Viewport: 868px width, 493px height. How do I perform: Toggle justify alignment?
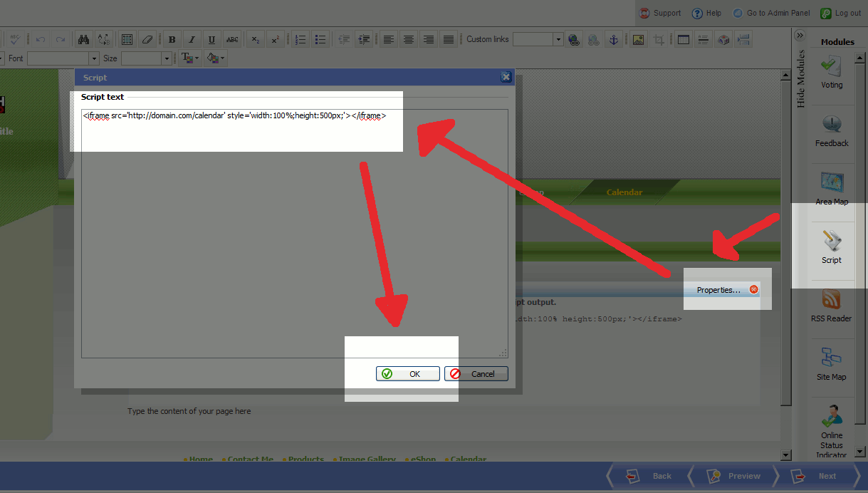[x=448, y=40]
